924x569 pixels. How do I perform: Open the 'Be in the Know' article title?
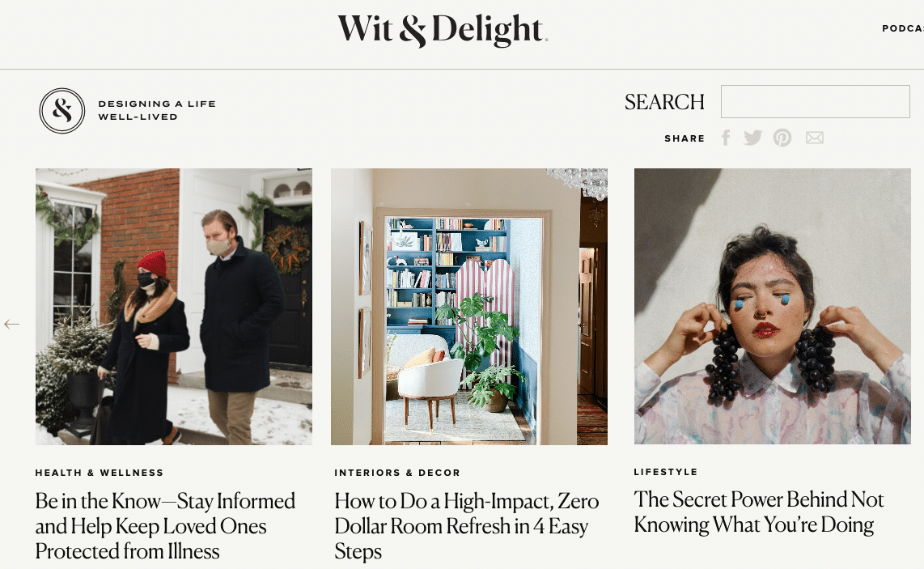point(165,526)
